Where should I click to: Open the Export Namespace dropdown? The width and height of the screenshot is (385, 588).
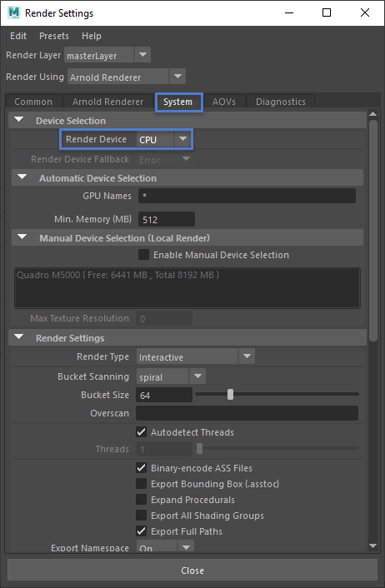click(166, 546)
